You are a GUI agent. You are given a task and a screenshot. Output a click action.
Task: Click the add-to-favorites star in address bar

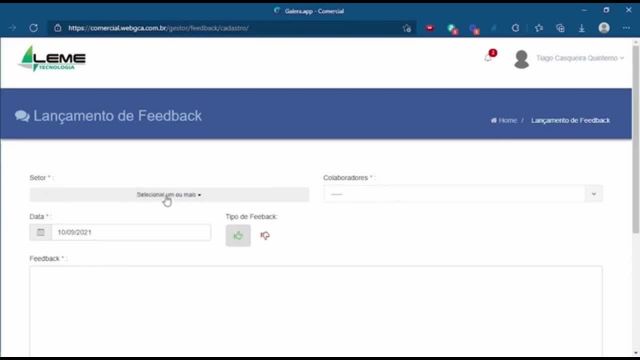click(x=407, y=28)
